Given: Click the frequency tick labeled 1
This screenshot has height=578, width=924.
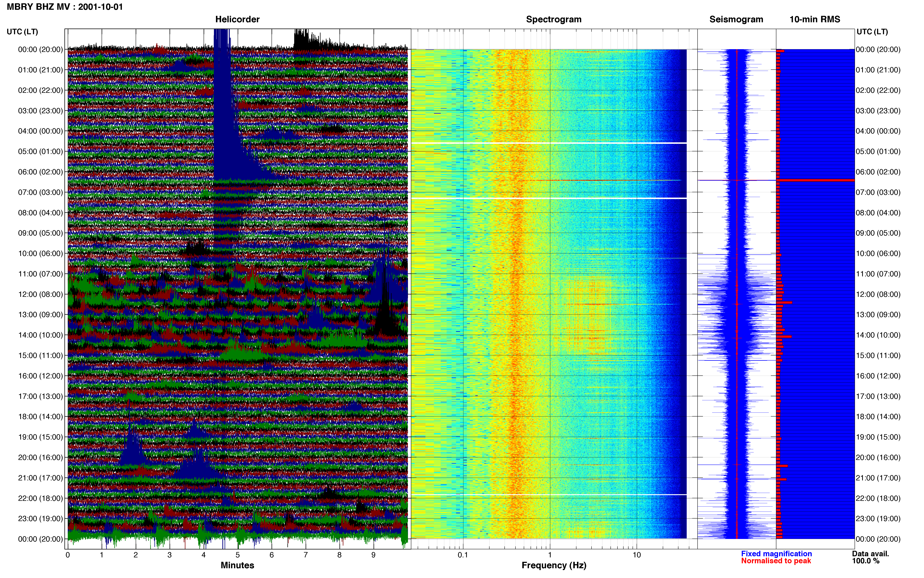Looking at the screenshot, I should coord(550,555).
